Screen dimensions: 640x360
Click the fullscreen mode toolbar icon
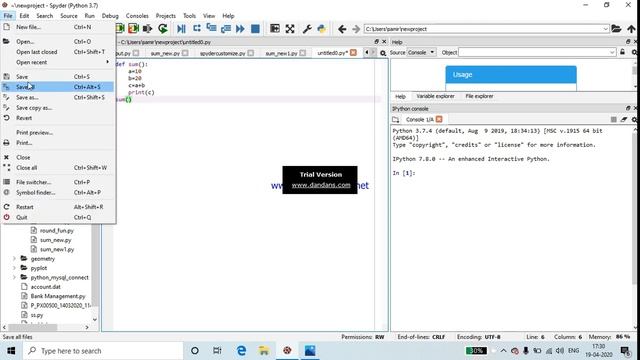[290, 29]
